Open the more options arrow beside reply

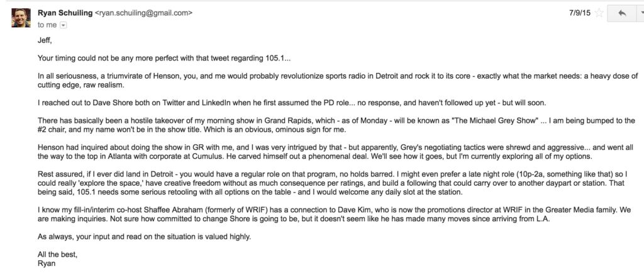point(640,13)
